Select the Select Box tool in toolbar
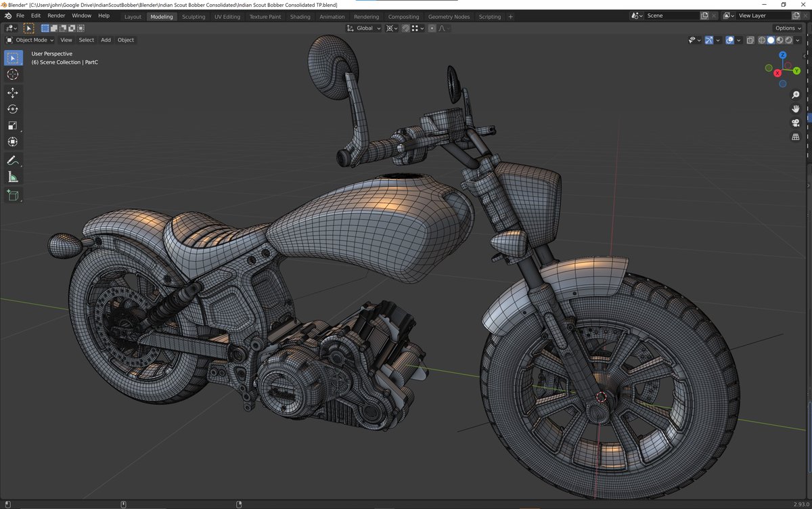Screen dimensions: 812x509 click(13, 58)
